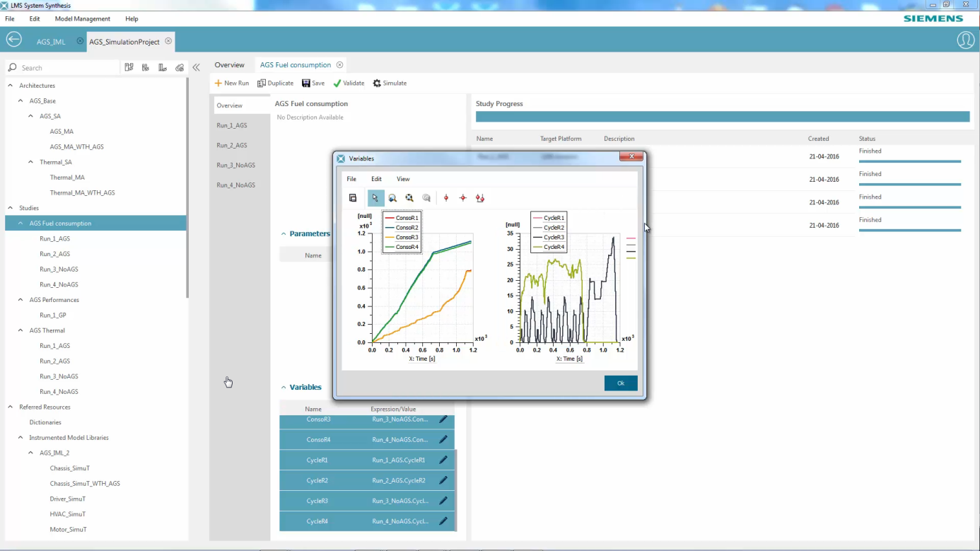Click the single cursor marker icon
This screenshot has height=551, width=980.
pos(446,198)
